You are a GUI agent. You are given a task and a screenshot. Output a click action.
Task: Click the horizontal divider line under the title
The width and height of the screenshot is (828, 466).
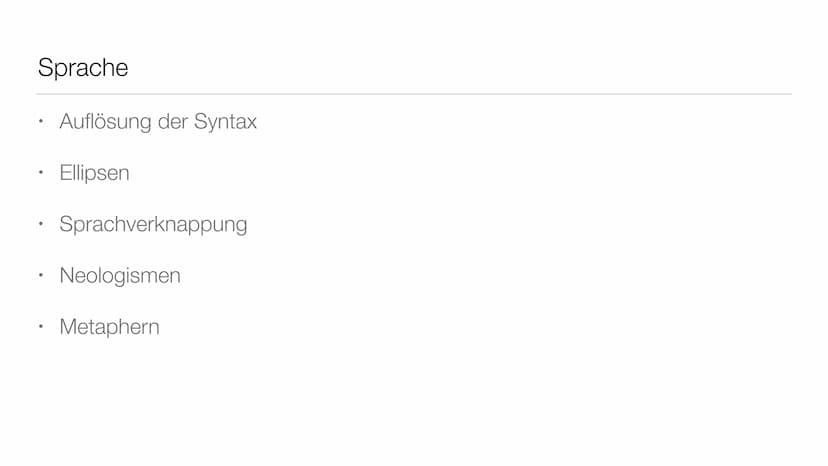(x=414, y=94)
